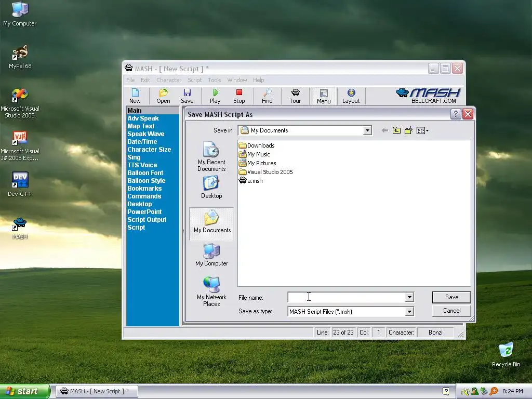Select the My Computer desktop icon
The image size is (532, 399).
point(20,14)
